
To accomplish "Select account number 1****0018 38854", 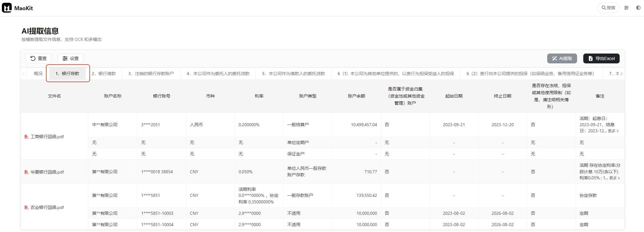I will tap(157, 172).
